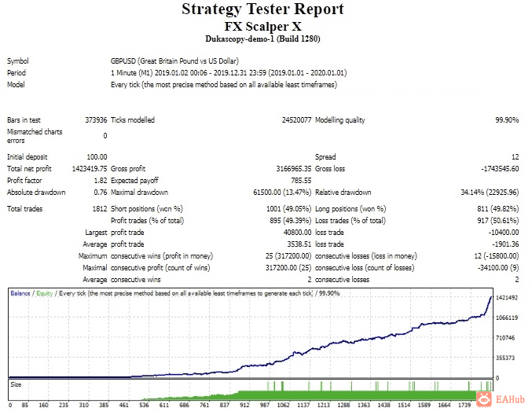Select the FX Scalper X heading
Screen dimensions: 532x411
[x=262, y=27]
